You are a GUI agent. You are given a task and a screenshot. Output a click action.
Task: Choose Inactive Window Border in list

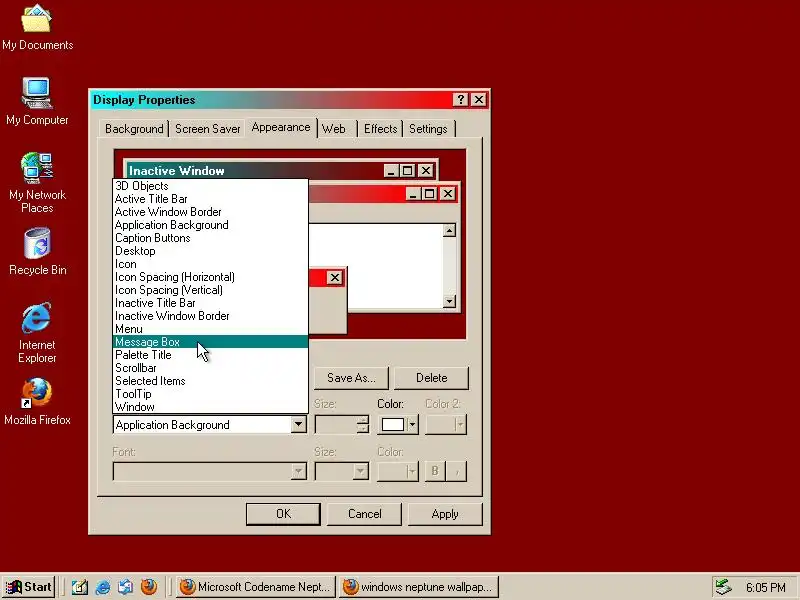[x=210, y=316]
